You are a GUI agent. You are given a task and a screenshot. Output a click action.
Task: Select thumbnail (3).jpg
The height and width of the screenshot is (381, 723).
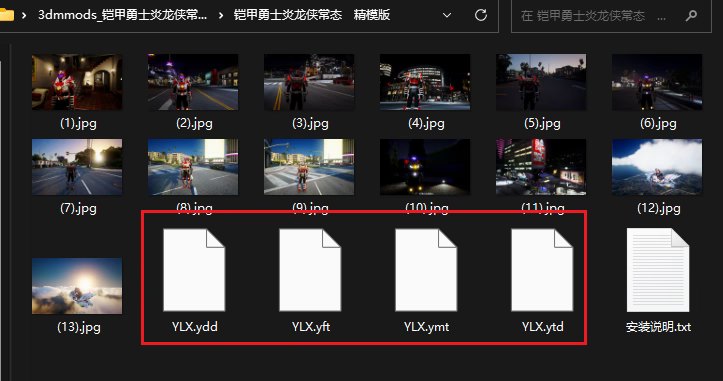point(309,82)
